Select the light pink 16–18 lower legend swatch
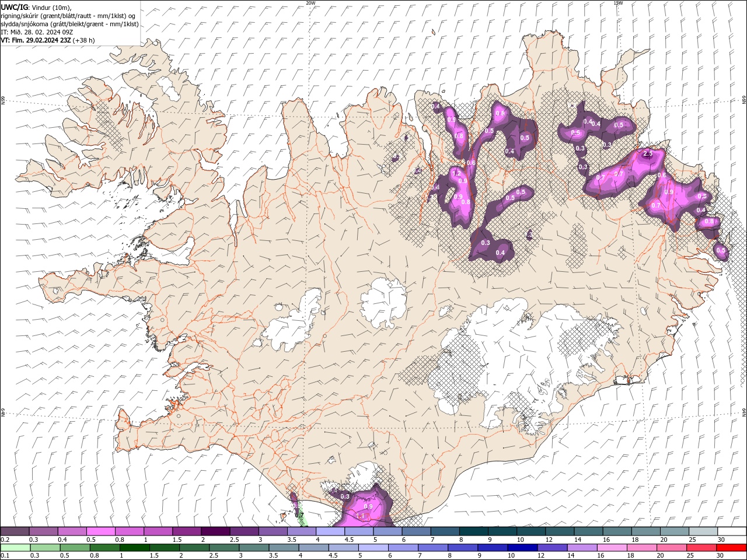This screenshot has width=747, height=560. coord(612,548)
